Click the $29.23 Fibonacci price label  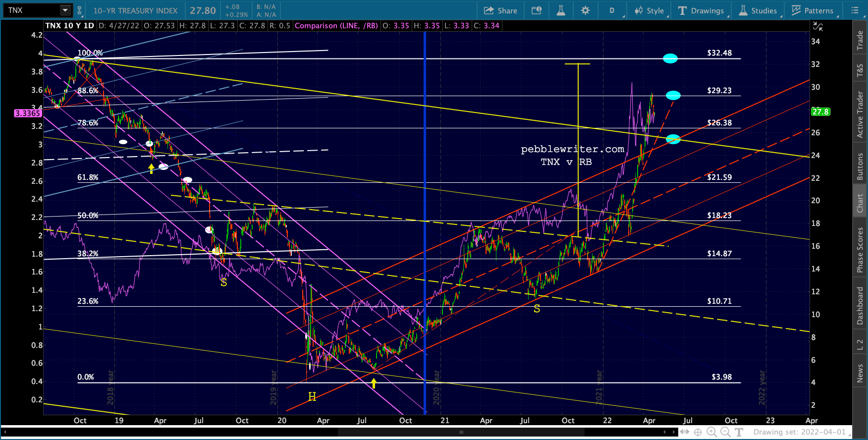719,91
